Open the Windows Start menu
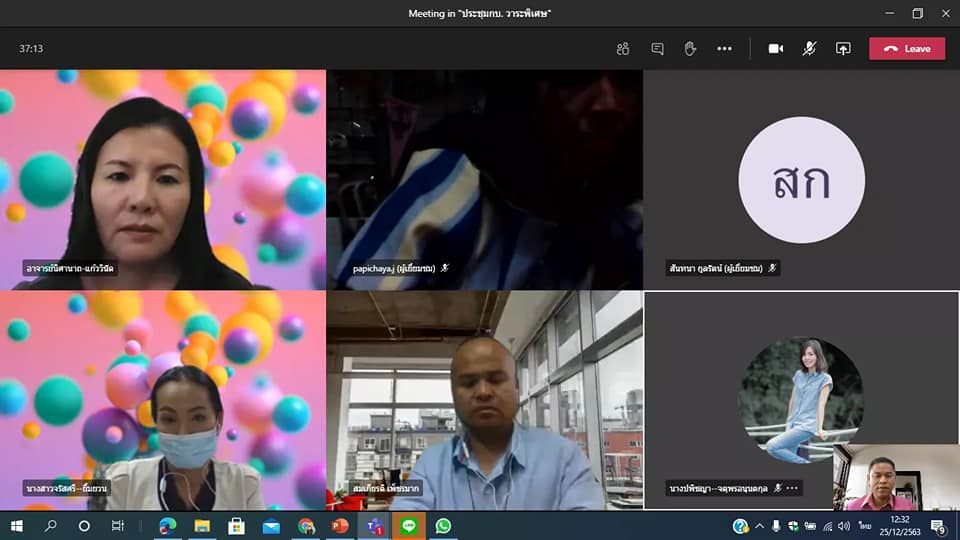The height and width of the screenshot is (540, 960). tap(16, 525)
